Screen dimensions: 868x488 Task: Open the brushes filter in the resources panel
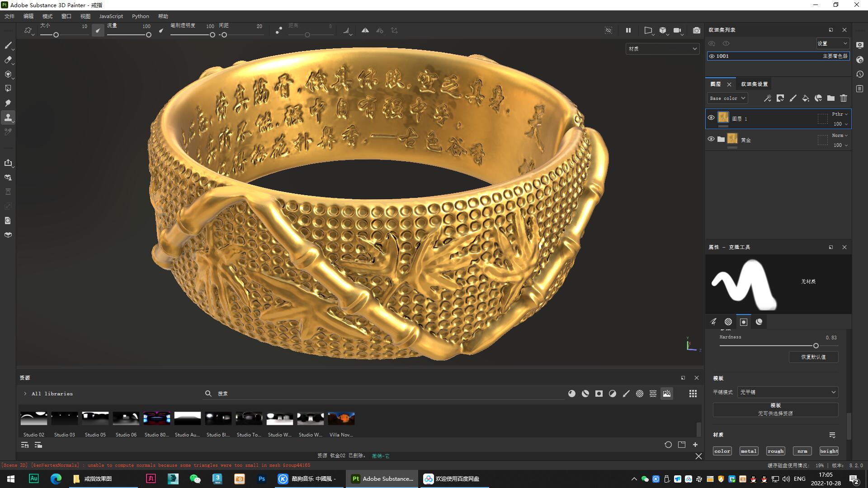(626, 394)
